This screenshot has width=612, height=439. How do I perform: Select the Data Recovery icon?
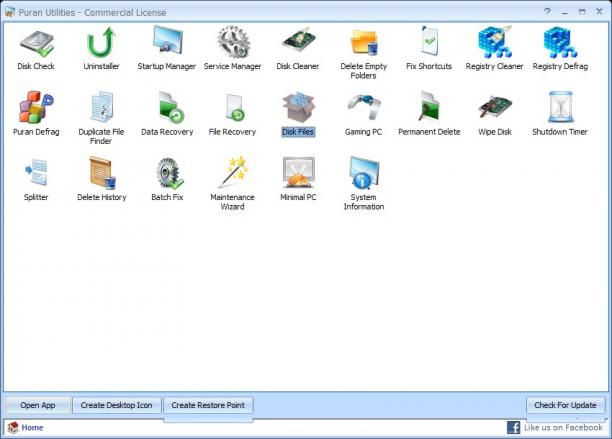(170, 107)
